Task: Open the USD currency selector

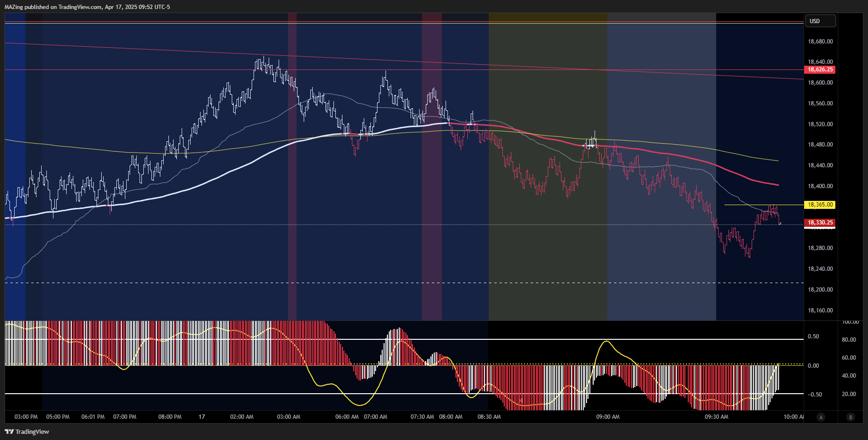Action: [821, 21]
